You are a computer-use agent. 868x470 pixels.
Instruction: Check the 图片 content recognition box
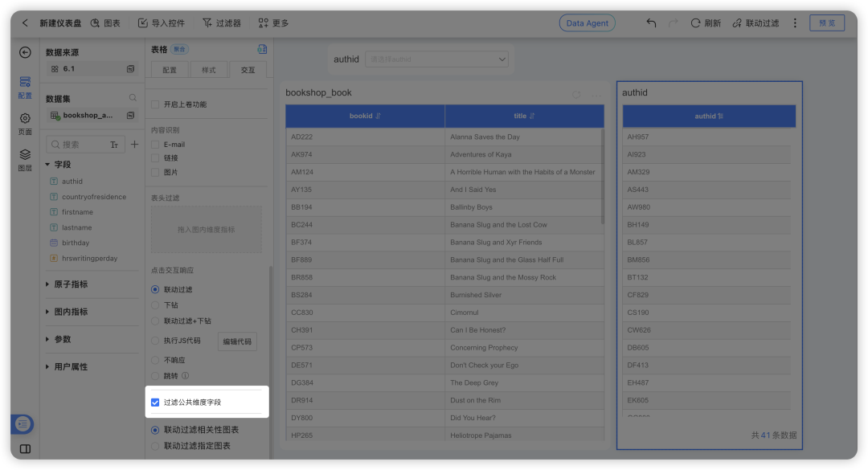(156, 172)
